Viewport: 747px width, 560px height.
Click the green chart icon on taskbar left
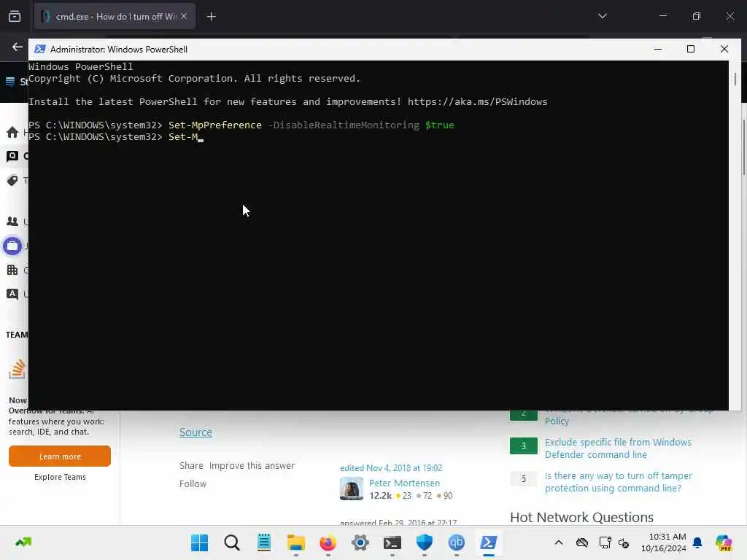click(x=23, y=542)
